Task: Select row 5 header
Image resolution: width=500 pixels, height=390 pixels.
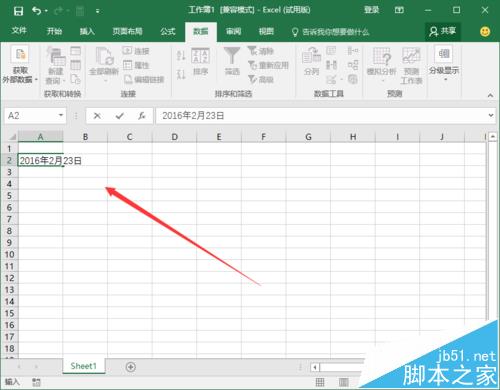Action: click(9, 196)
